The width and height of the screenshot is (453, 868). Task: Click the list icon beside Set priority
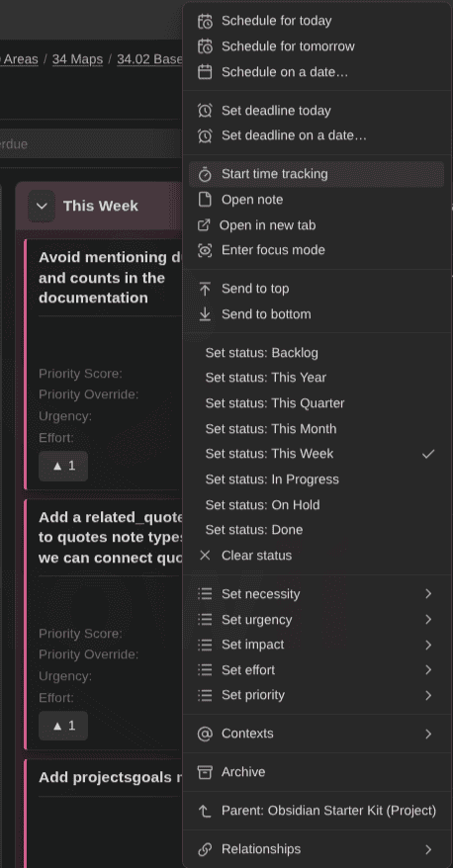coord(205,695)
